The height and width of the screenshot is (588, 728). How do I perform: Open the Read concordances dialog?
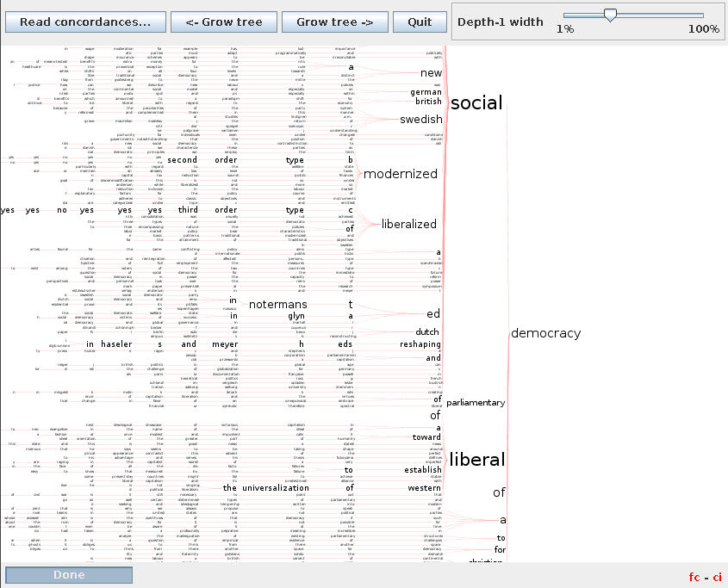click(85, 22)
